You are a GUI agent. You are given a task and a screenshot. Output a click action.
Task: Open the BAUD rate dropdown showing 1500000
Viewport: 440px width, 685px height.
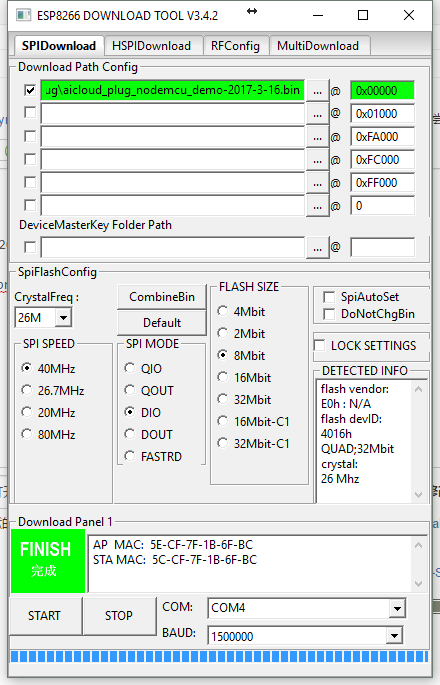(x=394, y=636)
